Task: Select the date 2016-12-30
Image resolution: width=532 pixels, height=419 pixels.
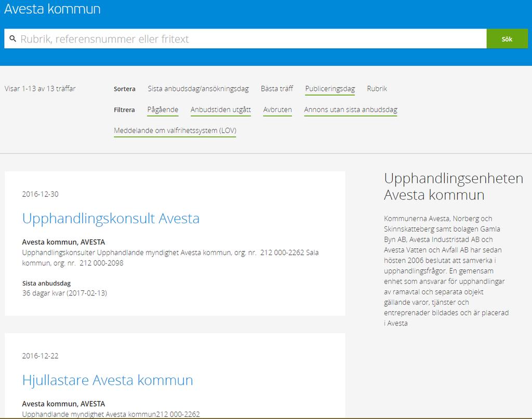Action: click(41, 194)
